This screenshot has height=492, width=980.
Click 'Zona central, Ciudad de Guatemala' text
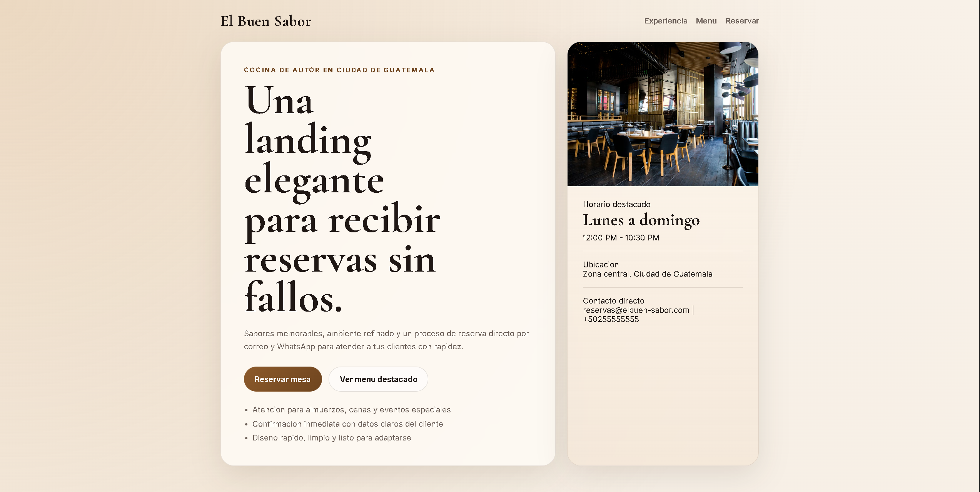click(648, 274)
